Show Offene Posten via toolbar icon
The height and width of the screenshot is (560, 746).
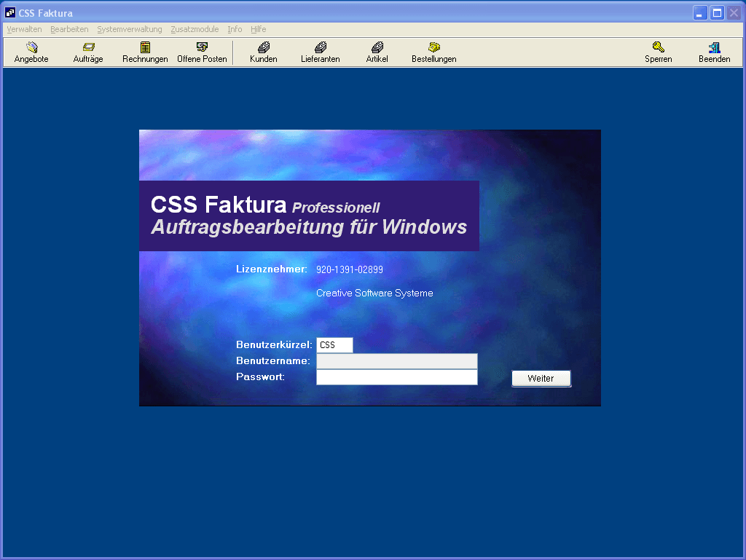coord(202,52)
